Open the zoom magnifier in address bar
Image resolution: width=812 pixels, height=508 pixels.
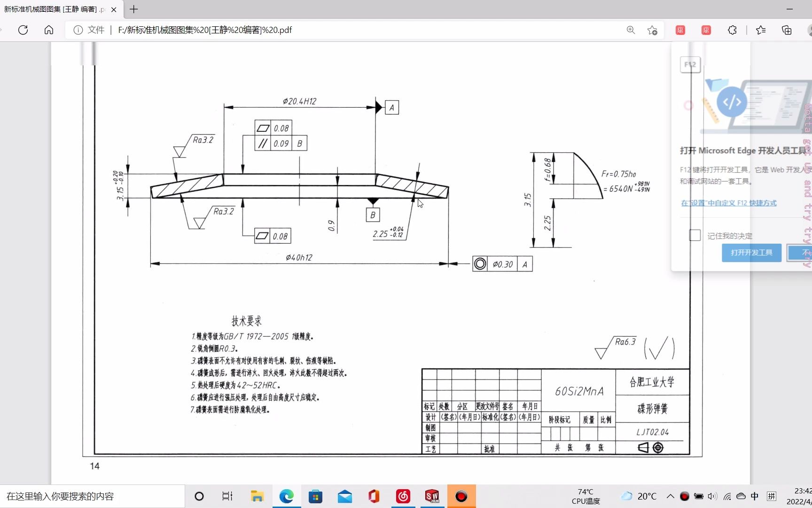(x=631, y=30)
